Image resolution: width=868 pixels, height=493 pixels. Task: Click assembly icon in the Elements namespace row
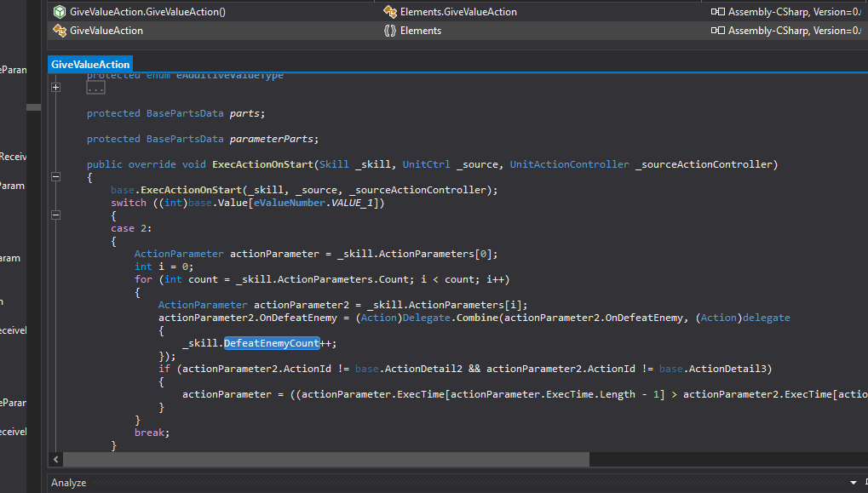coord(717,31)
